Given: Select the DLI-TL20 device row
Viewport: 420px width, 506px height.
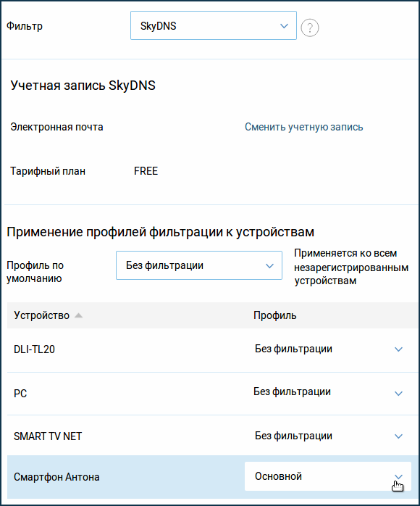Looking at the screenshot, I should pyautogui.click(x=212, y=350).
